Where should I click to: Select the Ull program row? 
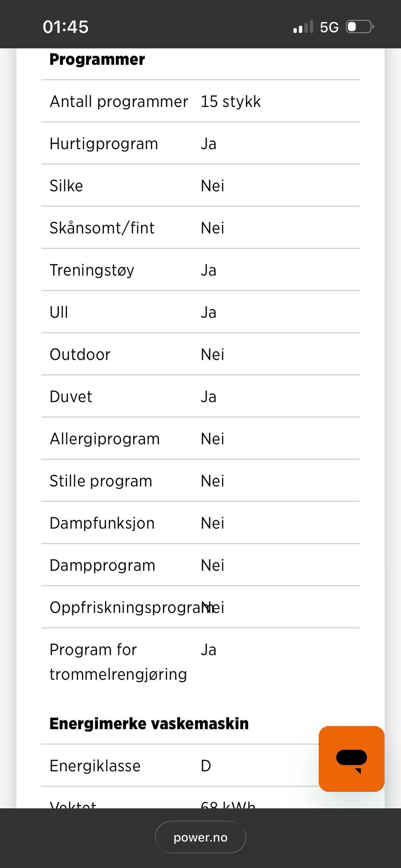click(200, 312)
